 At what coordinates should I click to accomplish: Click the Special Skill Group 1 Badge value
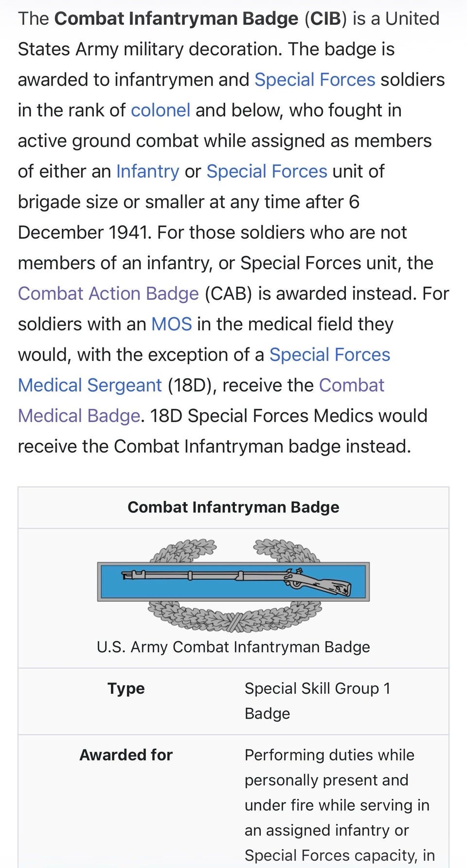click(x=317, y=689)
